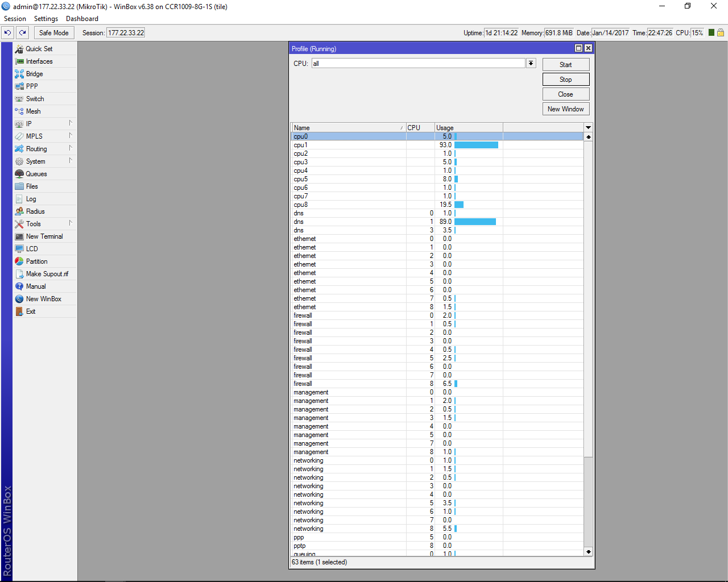Open the Files folder icon
This screenshot has height=582, width=728.
pos(19,186)
